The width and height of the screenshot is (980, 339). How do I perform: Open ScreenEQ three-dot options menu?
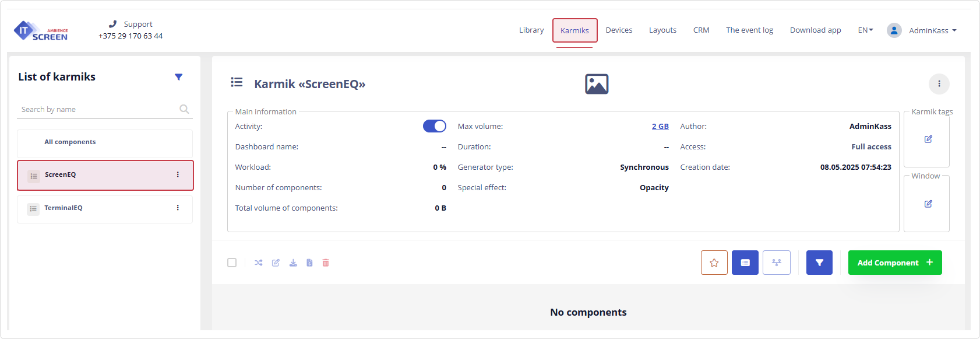pos(178,174)
